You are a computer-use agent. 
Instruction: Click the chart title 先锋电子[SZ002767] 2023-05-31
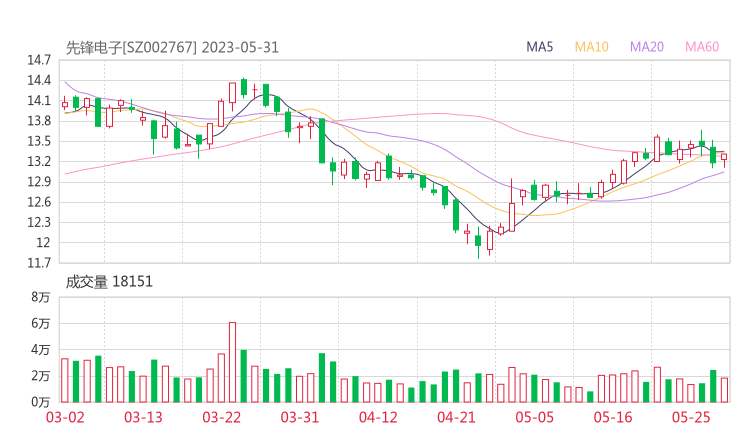click(172, 48)
